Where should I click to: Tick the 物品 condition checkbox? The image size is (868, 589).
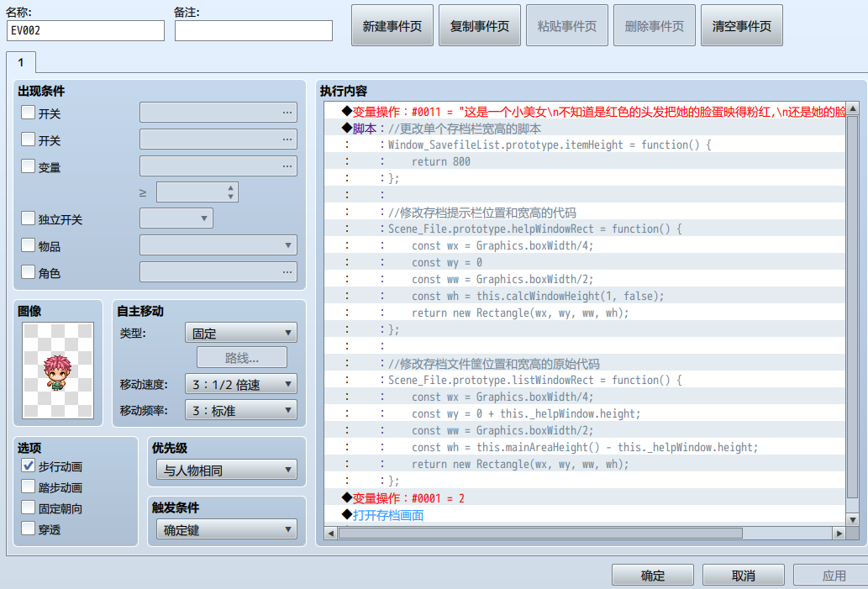28,245
